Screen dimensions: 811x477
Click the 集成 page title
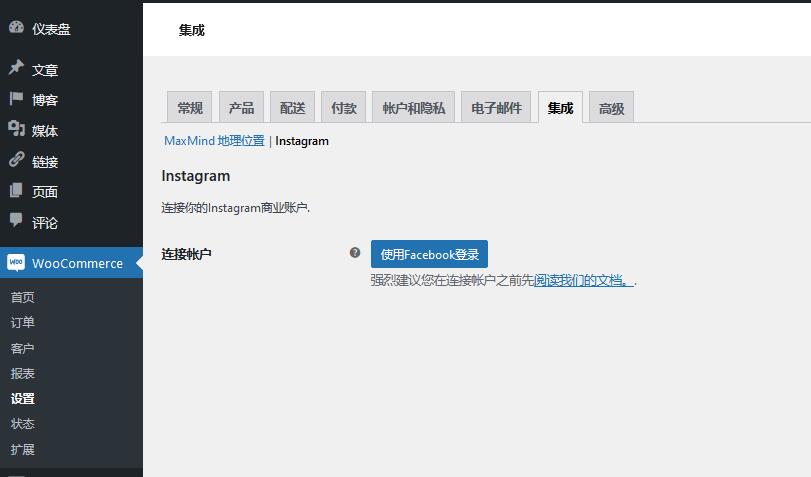192,30
